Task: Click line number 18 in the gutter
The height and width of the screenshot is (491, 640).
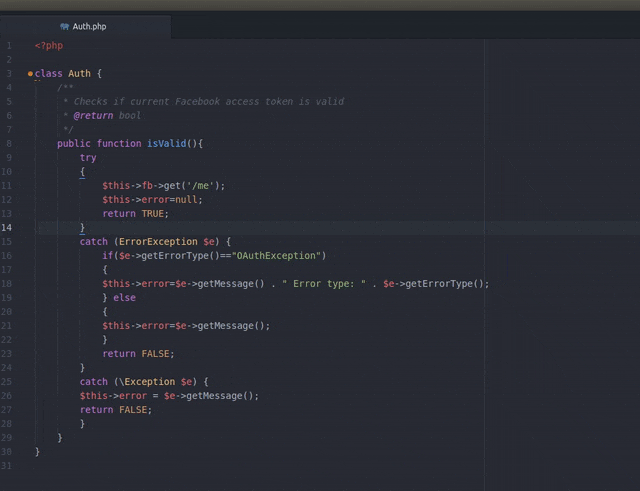Action: pyautogui.click(x=7, y=284)
